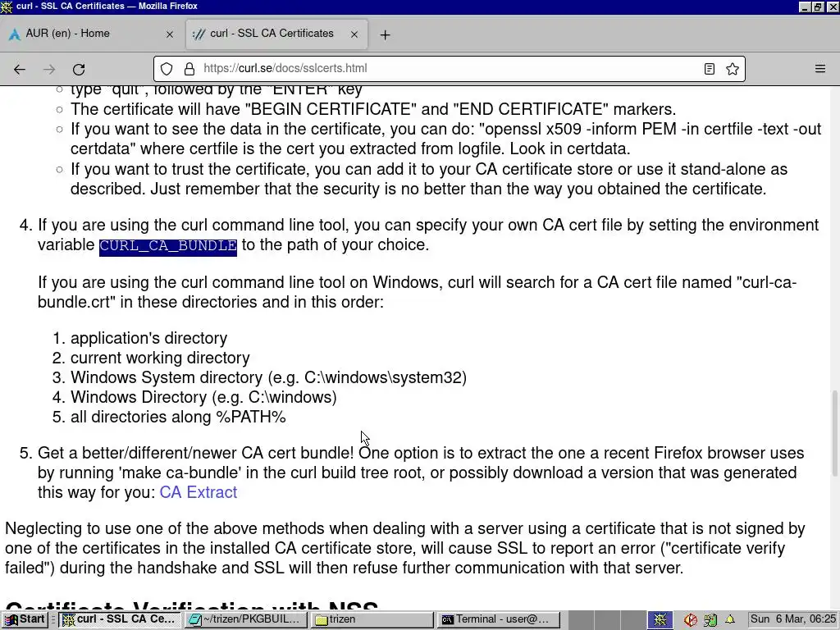Click text "application's directory"
The image size is (840, 630).
coord(149,338)
